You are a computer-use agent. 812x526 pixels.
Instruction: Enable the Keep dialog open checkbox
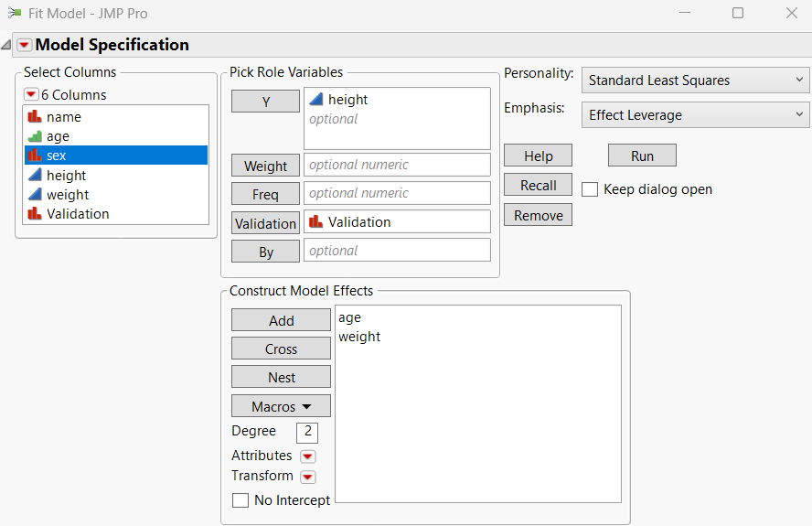click(x=590, y=189)
